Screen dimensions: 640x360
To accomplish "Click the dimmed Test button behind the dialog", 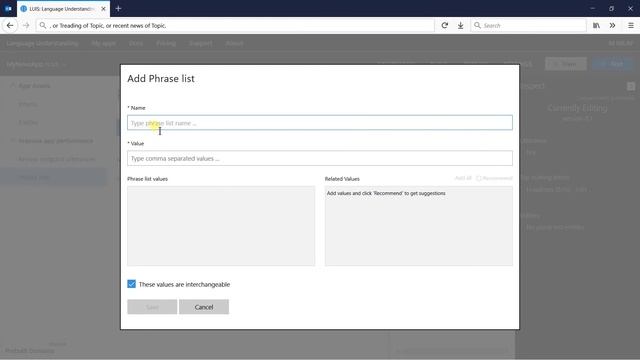I will tap(613, 64).
